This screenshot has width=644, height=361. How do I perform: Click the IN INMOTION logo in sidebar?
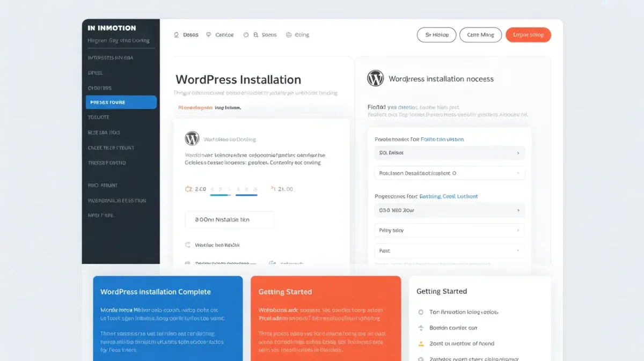[112, 28]
